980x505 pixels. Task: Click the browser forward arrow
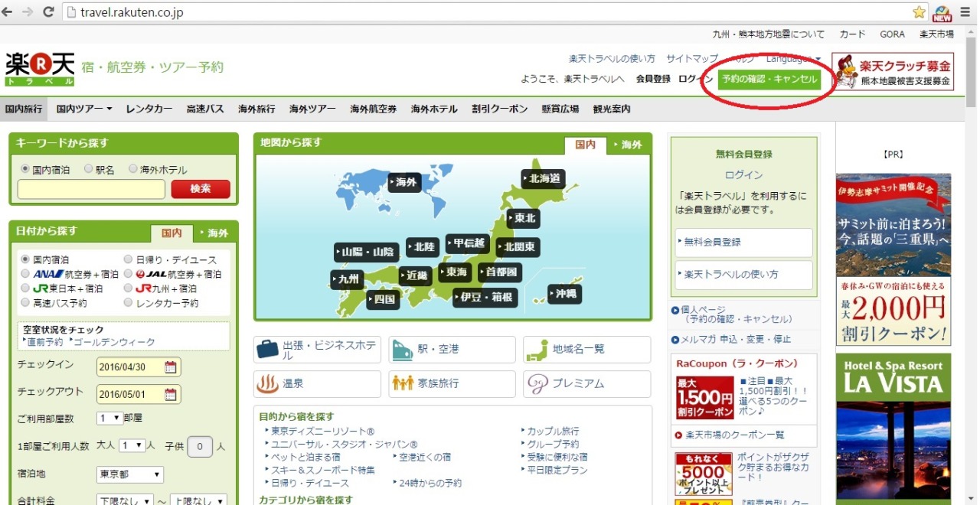29,12
